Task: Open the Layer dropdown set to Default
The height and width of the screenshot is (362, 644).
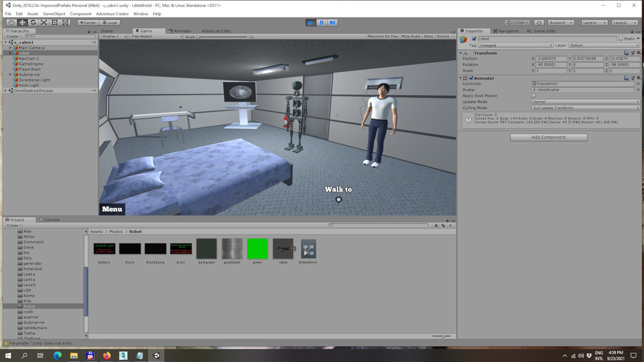Action: [x=604, y=45]
